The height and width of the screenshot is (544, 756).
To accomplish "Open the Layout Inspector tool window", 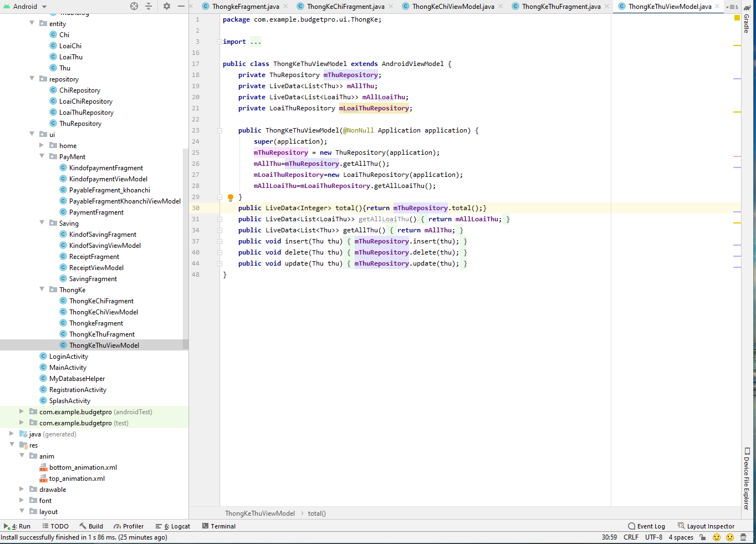I will click(x=706, y=526).
